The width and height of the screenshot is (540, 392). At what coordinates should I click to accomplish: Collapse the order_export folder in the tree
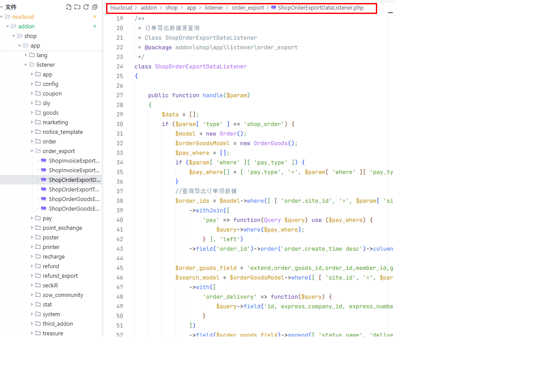point(32,151)
